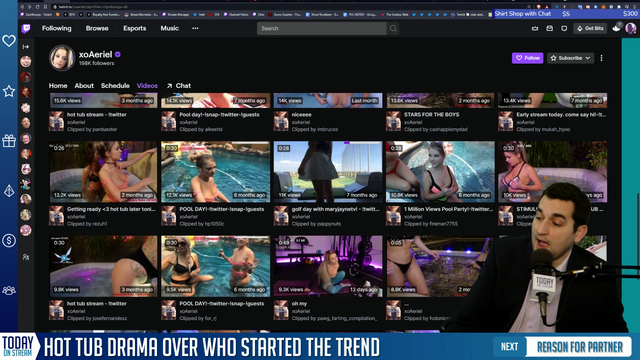Open the Whispers speech bubble icon

(x=564, y=29)
